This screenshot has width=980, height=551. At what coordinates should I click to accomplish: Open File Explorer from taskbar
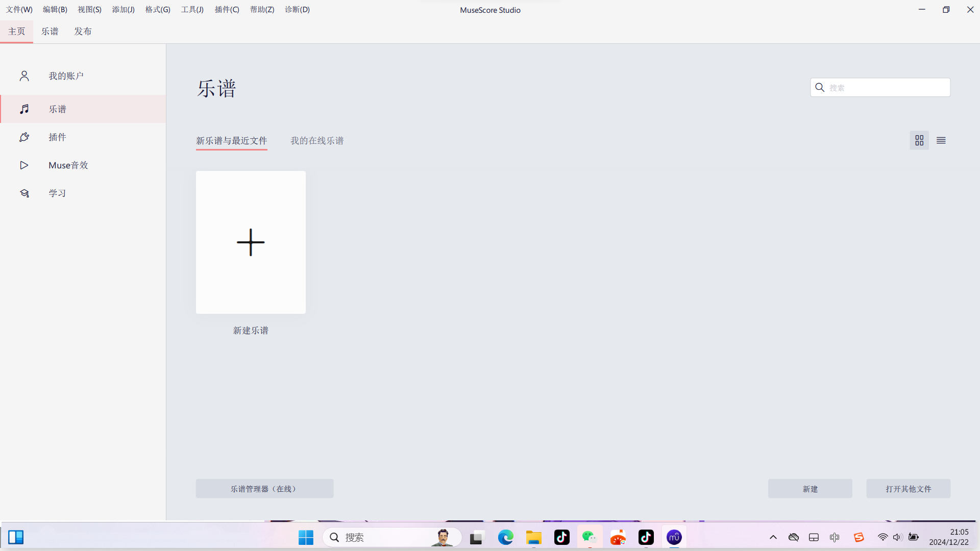534,537
